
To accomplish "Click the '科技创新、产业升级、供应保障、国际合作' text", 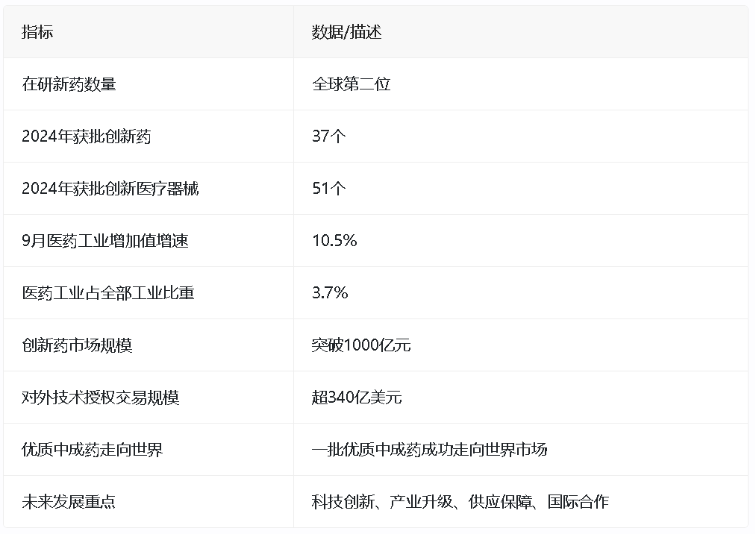I will (460, 502).
